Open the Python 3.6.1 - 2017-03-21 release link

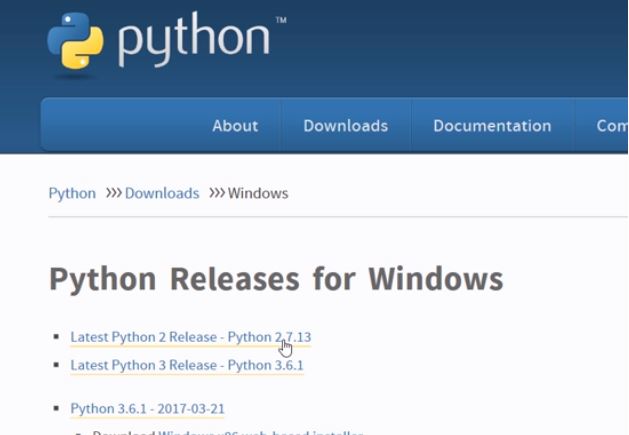click(x=147, y=409)
